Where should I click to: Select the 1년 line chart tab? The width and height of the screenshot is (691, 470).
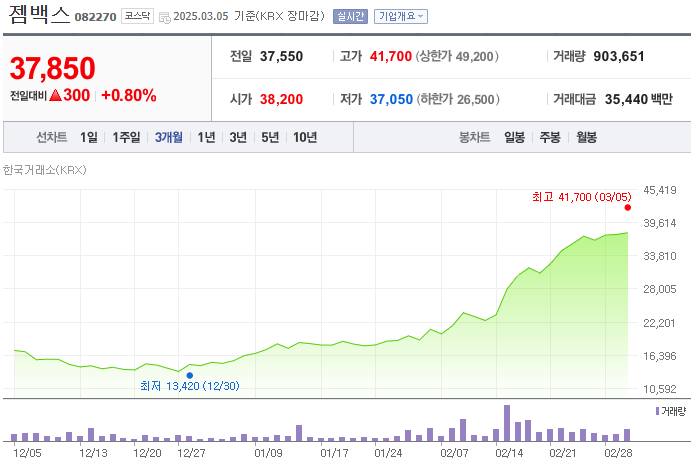[x=206, y=137]
